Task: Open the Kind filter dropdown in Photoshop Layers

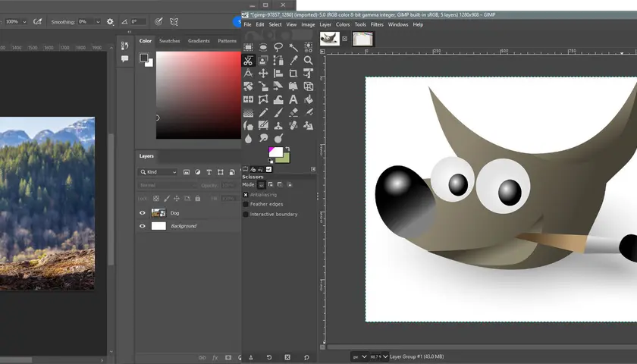Action: [158, 172]
